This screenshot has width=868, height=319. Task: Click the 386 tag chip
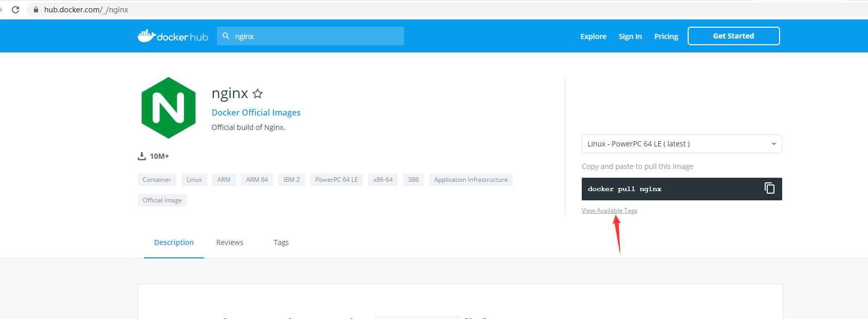[x=413, y=180]
